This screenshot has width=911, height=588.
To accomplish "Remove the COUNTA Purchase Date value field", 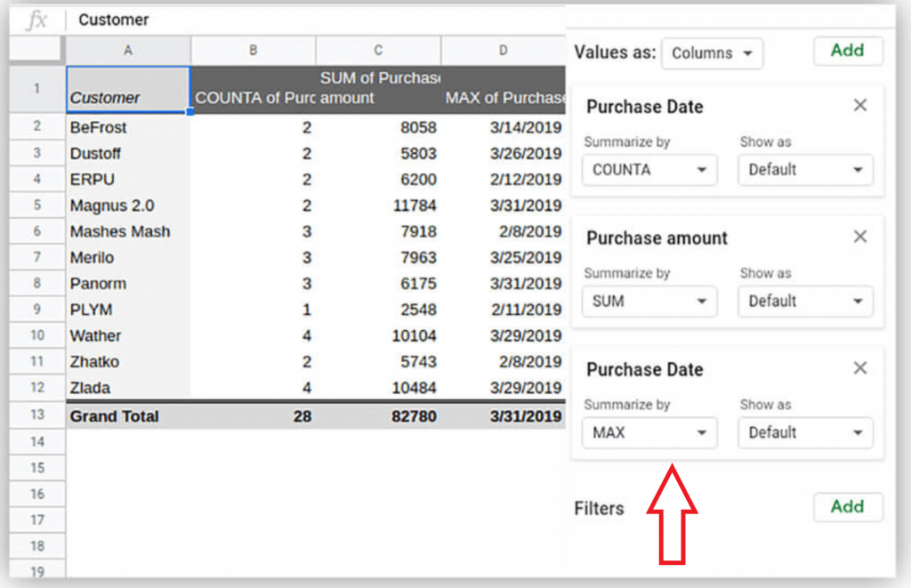I will point(859,106).
